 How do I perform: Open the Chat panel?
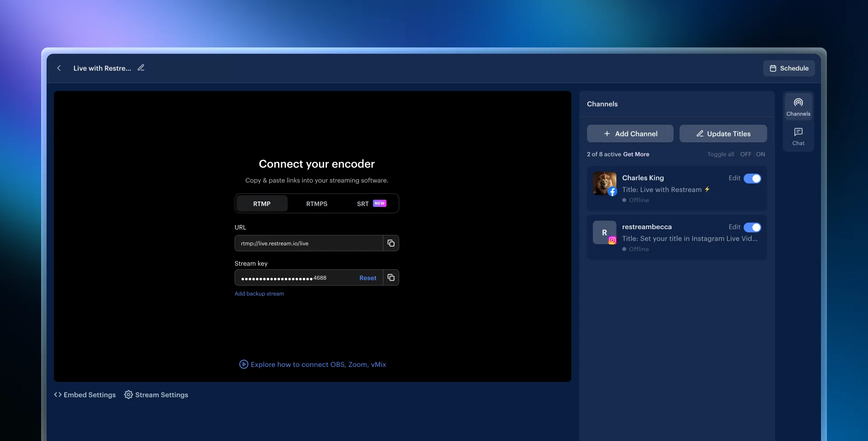click(x=798, y=136)
